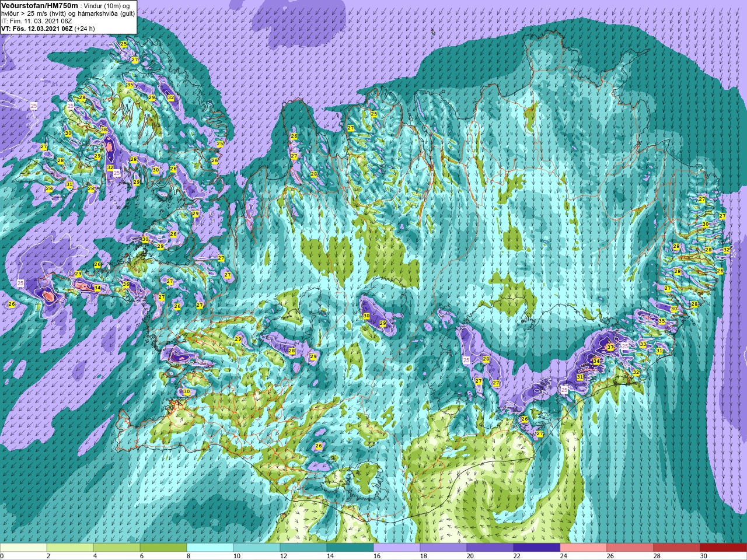This screenshot has width=747, height=560.
Task: Pick the legend color between 10 and 12
Action: (257, 548)
